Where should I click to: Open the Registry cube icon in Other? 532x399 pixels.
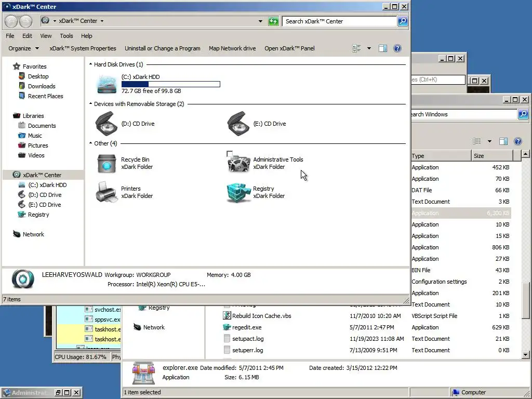(238, 192)
